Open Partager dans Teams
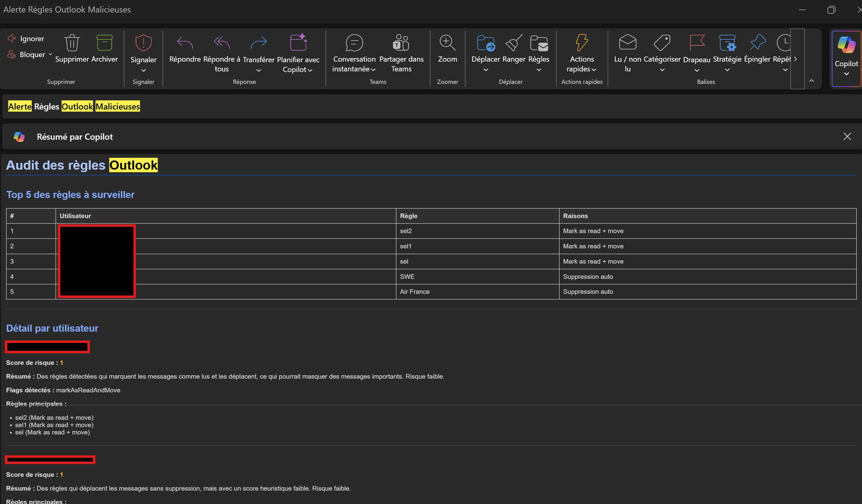The image size is (862, 504). [401, 44]
